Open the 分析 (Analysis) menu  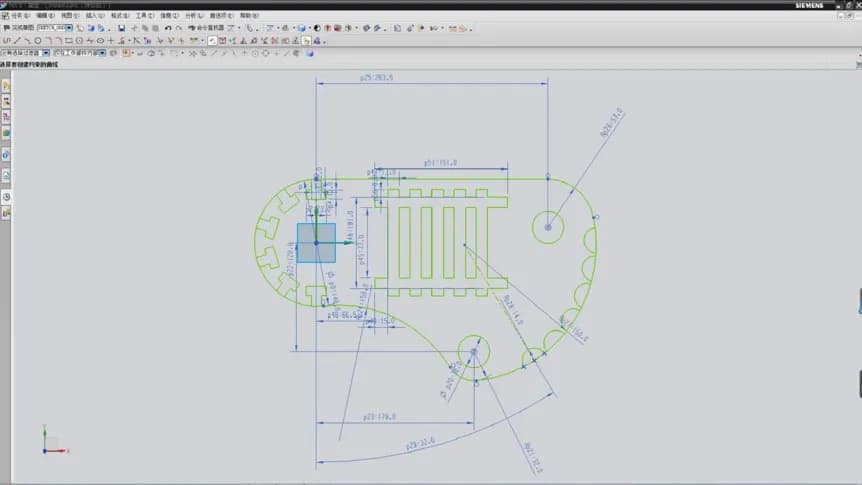coord(194,15)
